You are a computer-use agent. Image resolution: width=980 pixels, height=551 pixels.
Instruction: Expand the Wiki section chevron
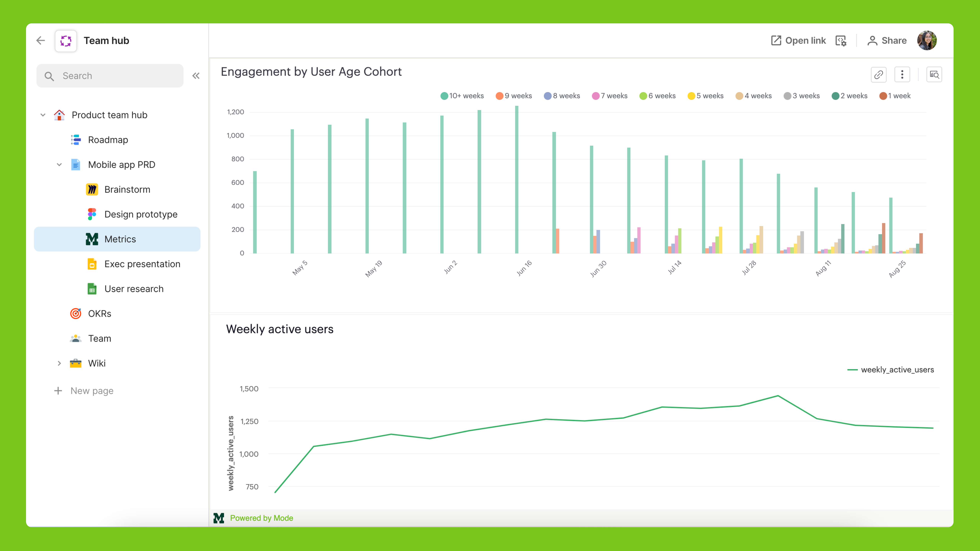click(x=59, y=363)
